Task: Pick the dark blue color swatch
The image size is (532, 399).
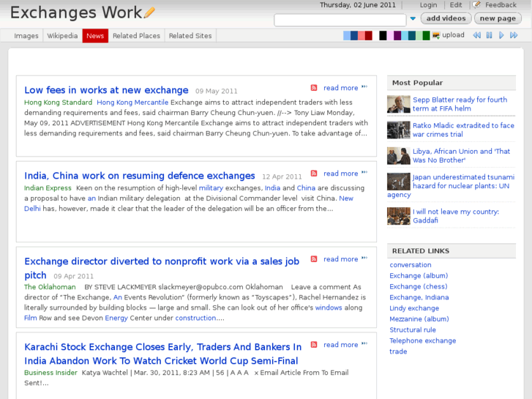Action: pos(354,36)
